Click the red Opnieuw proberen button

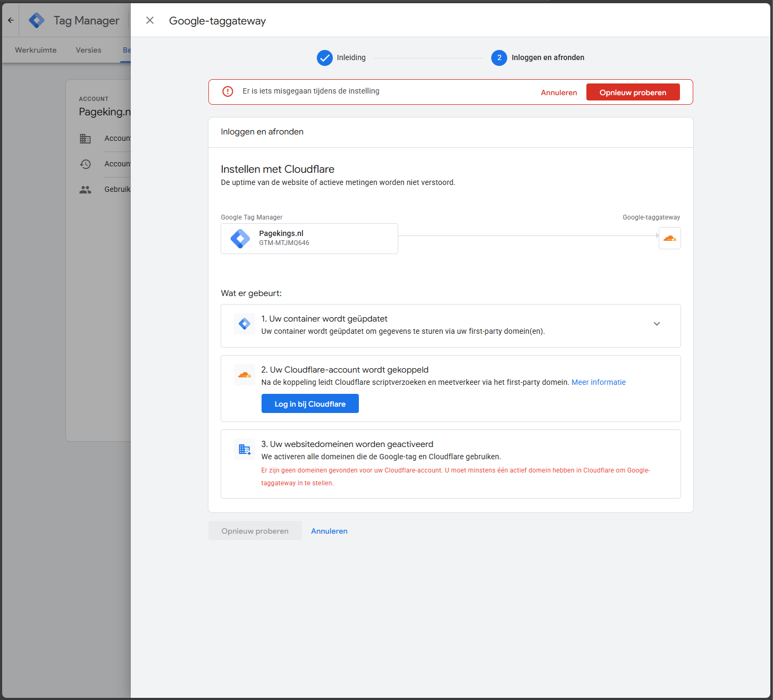click(633, 92)
